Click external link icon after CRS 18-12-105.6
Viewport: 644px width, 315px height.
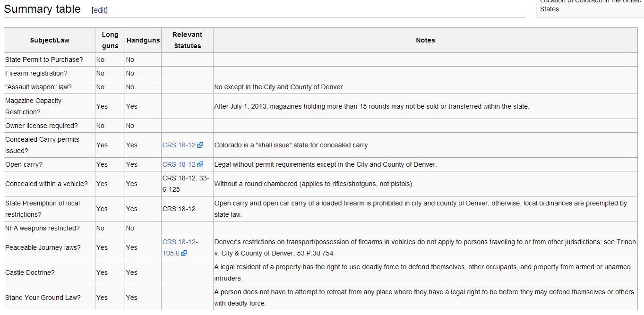[184, 253]
